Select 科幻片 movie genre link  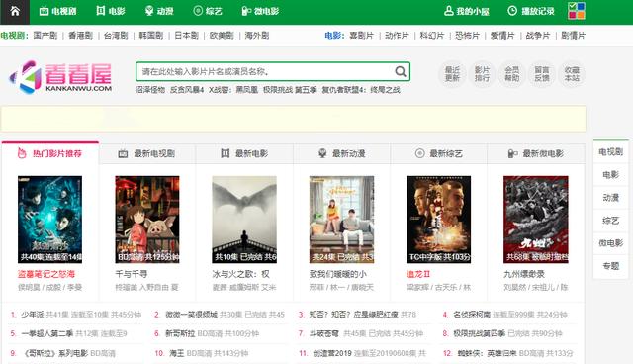(x=432, y=36)
